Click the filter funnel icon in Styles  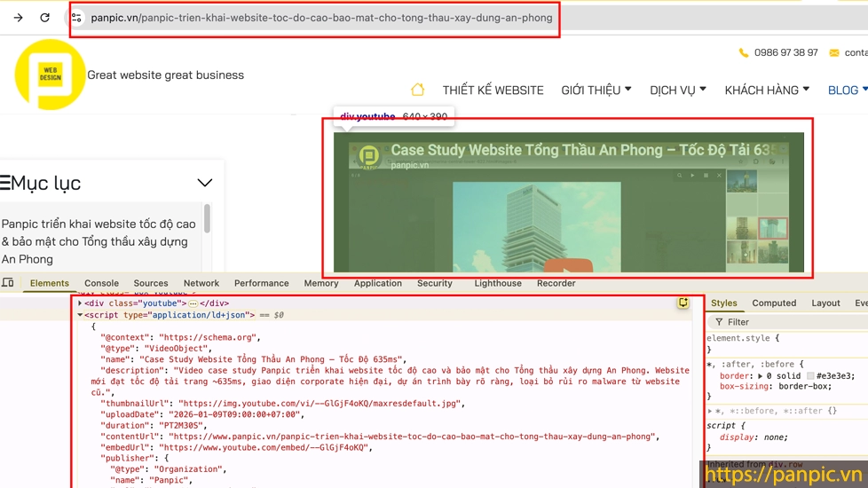click(x=719, y=322)
